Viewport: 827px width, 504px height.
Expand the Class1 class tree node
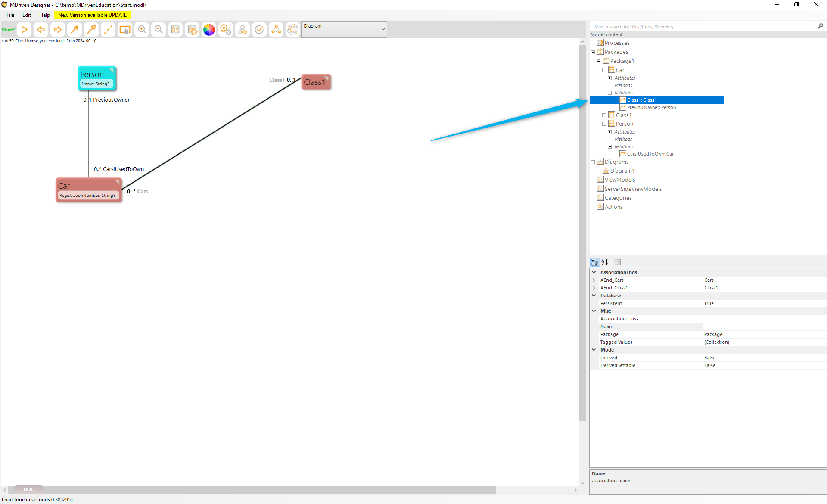tap(604, 115)
